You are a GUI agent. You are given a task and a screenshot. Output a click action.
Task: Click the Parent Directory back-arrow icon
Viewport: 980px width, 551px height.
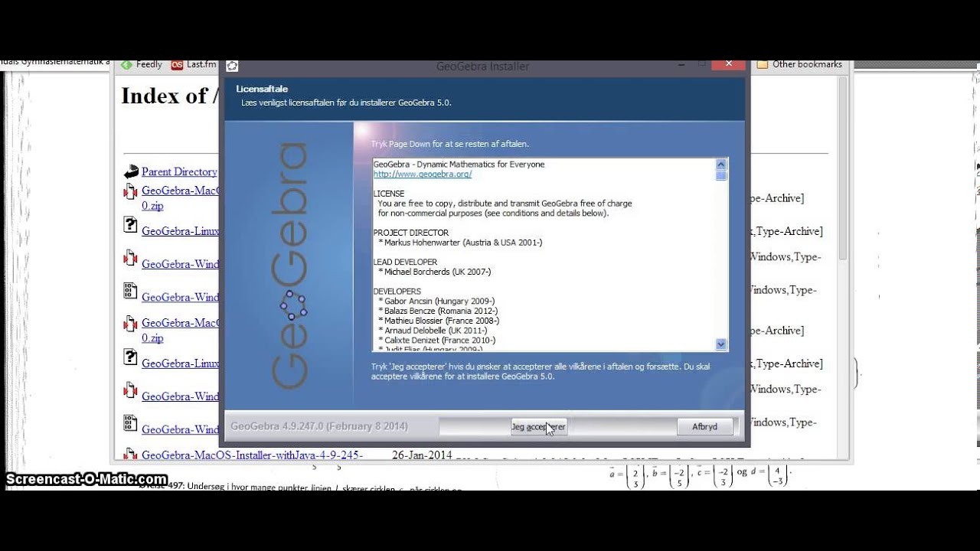click(131, 172)
